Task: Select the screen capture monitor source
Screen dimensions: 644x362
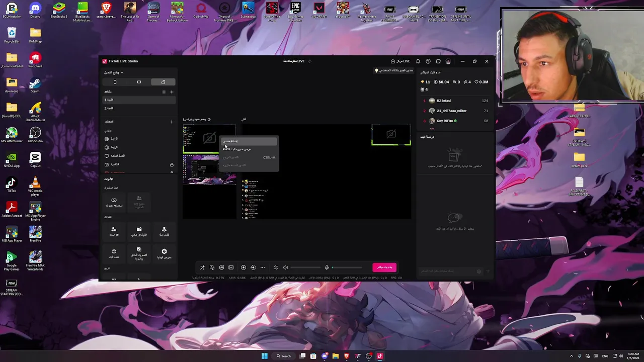Action: (x=139, y=156)
